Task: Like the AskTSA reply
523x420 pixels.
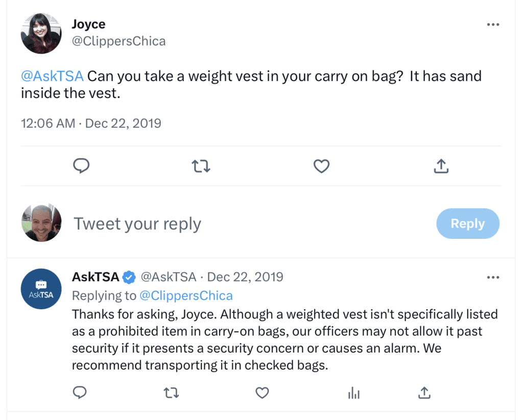Action: 262,392
